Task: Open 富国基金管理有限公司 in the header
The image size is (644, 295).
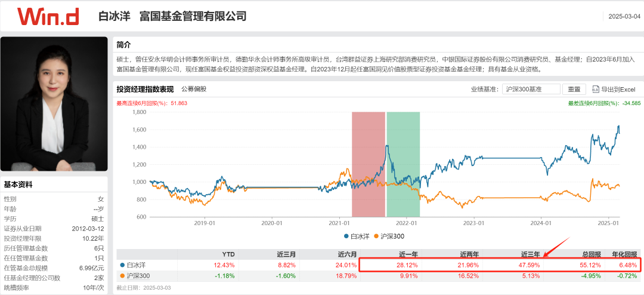Action: pyautogui.click(x=193, y=16)
